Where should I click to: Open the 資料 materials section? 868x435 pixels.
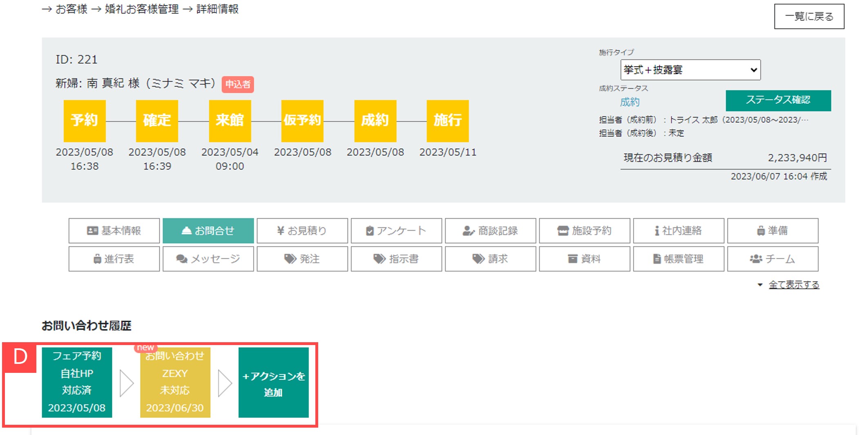[584, 258]
